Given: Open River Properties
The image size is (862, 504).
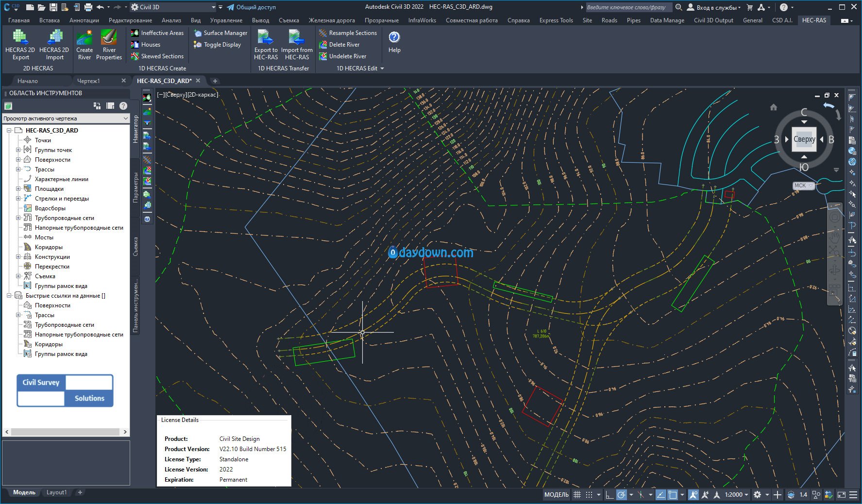Looking at the screenshot, I should (109, 38).
